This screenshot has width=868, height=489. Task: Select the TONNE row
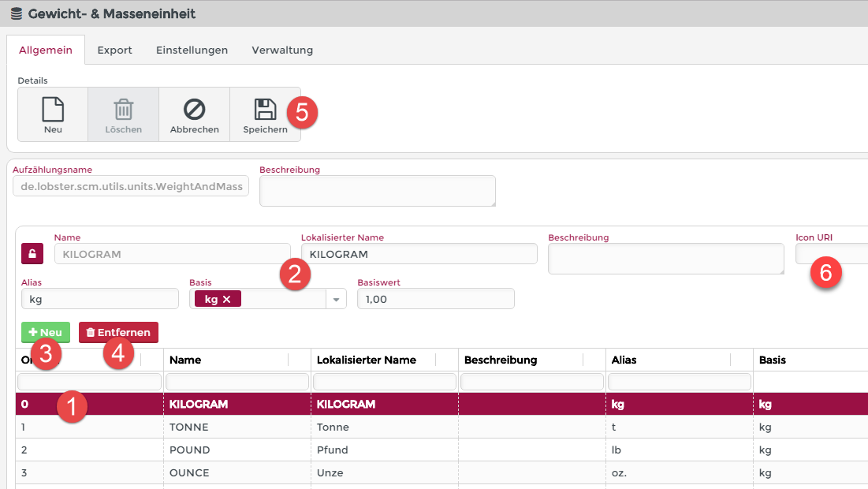point(441,427)
